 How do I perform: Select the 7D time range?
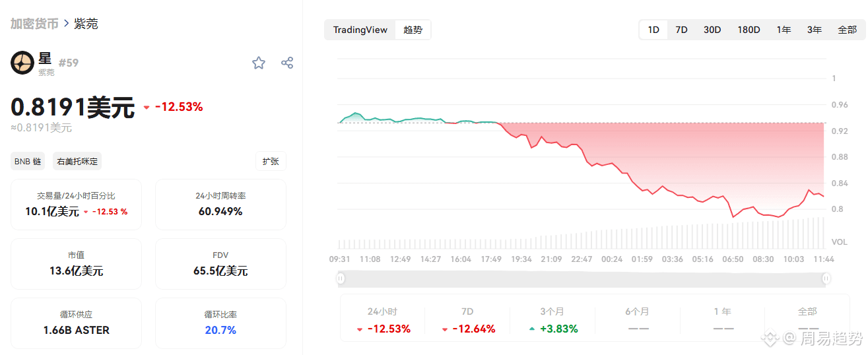click(x=681, y=30)
